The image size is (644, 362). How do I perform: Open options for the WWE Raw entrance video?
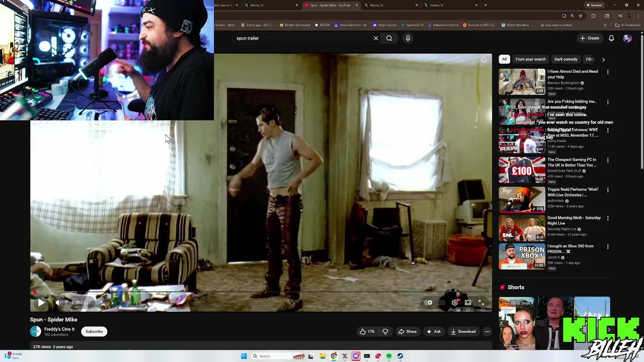(608, 131)
